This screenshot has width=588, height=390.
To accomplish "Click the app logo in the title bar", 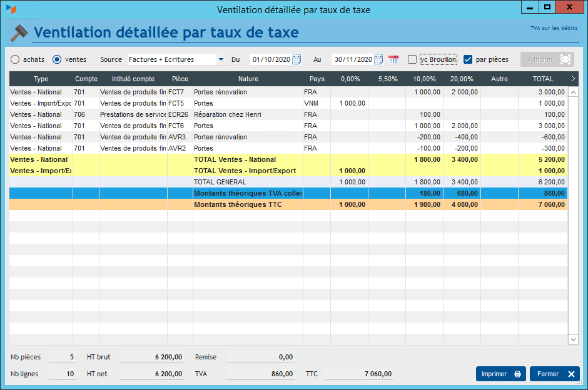I will coord(11,9).
